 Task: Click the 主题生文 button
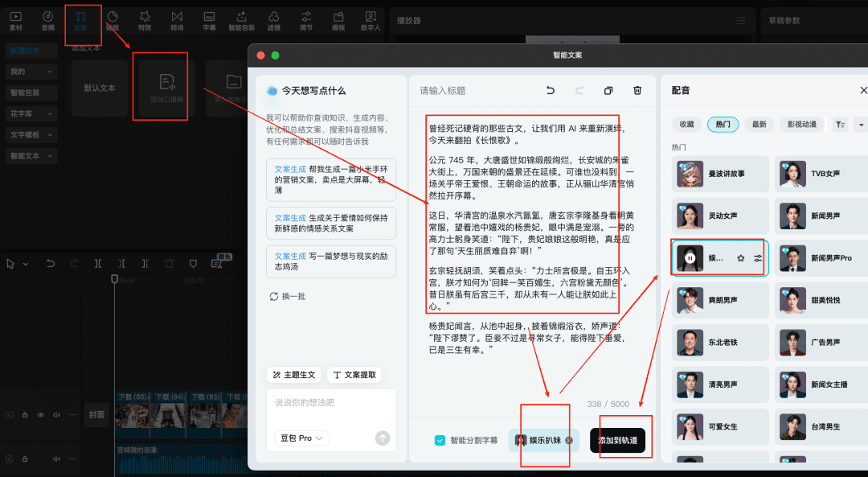294,375
